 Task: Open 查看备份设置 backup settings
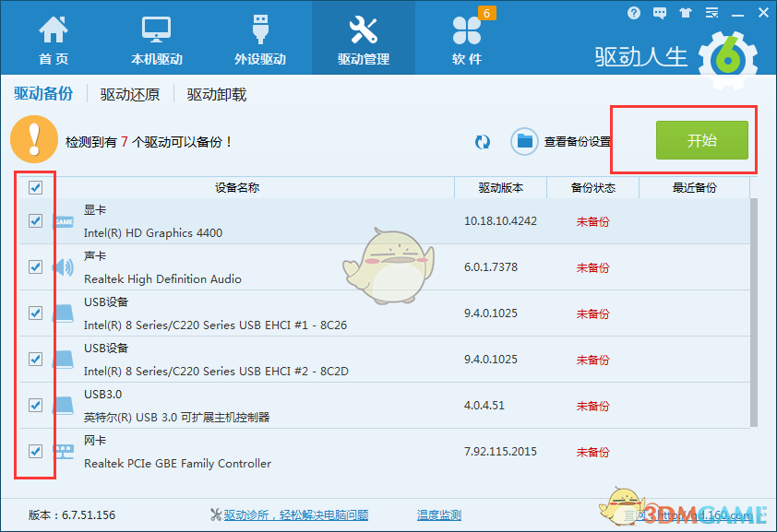tap(560, 142)
